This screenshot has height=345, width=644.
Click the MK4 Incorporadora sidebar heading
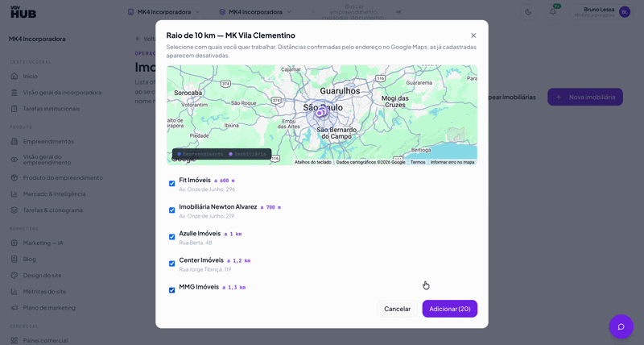click(37, 39)
